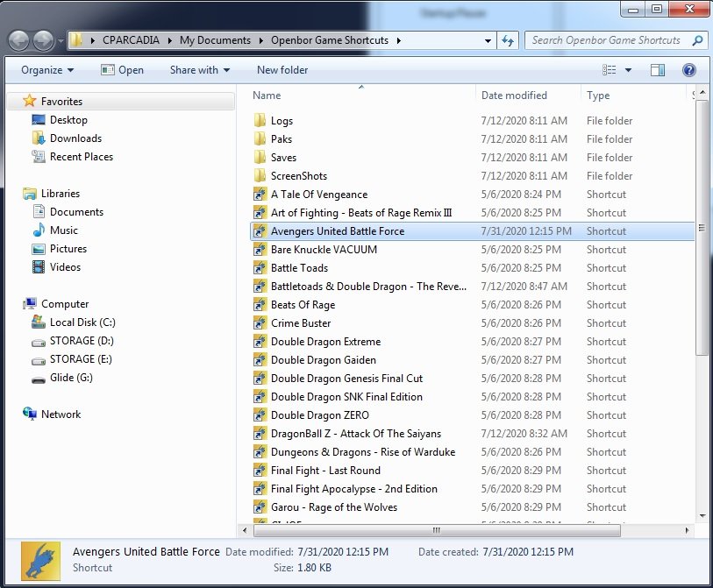Click the Refresh icon beside address bar

tap(508, 40)
